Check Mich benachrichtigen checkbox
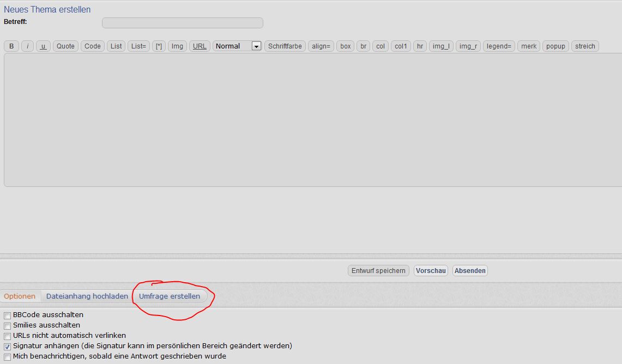Image resolution: width=622 pixels, height=364 pixels. 7,357
